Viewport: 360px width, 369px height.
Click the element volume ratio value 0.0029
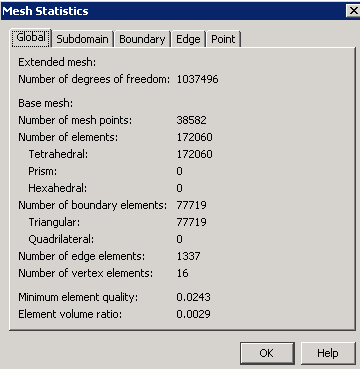[x=193, y=314]
